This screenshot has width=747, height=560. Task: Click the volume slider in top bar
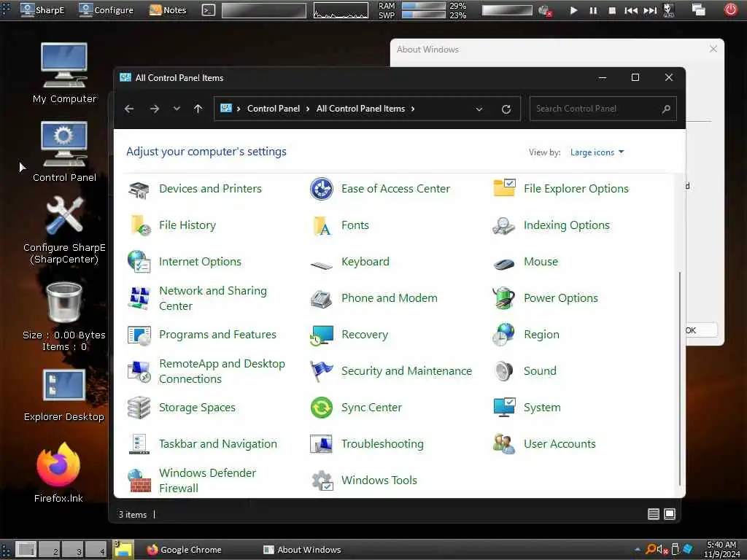[x=507, y=10]
